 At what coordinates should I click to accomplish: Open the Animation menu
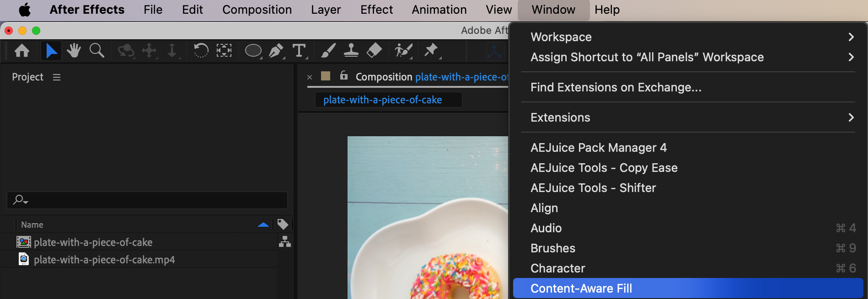(x=439, y=10)
